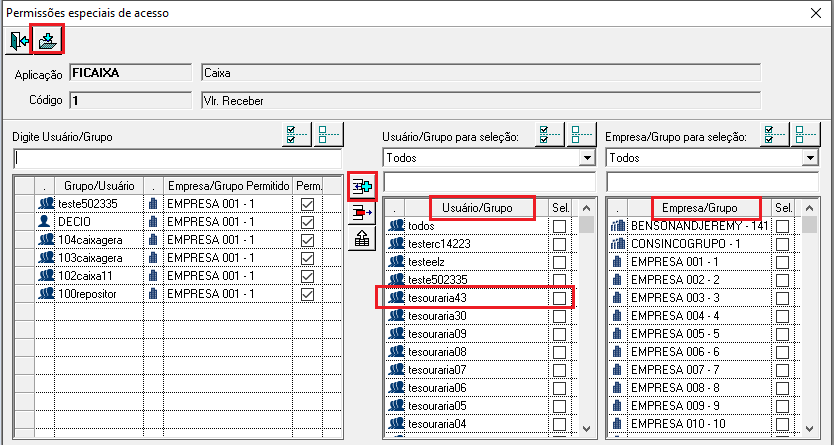This screenshot has height=445, width=834.
Task: Click the icon next to BENSONANDJEREMY - 141
Action: (x=618, y=226)
